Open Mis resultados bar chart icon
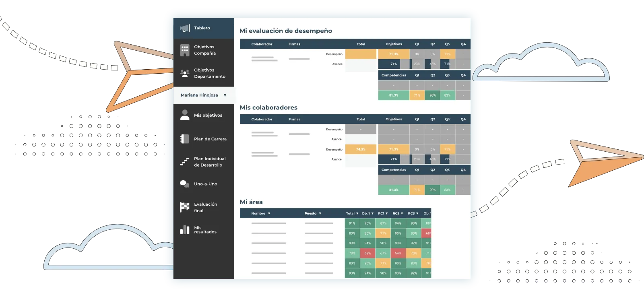The height and width of the screenshot is (297, 644). coord(185,230)
